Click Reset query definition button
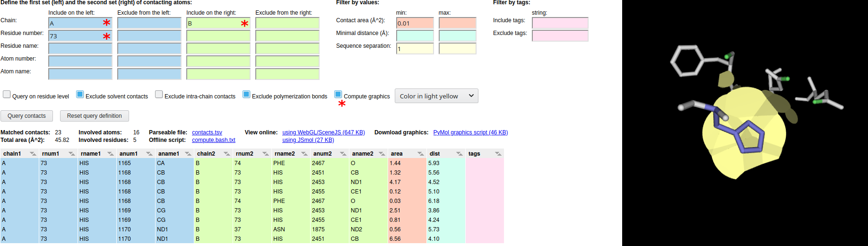Viewport: 868px width, 246px height. tap(94, 116)
